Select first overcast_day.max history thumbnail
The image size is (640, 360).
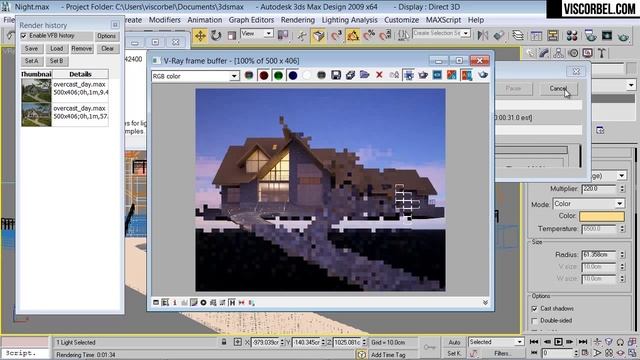coord(36,90)
